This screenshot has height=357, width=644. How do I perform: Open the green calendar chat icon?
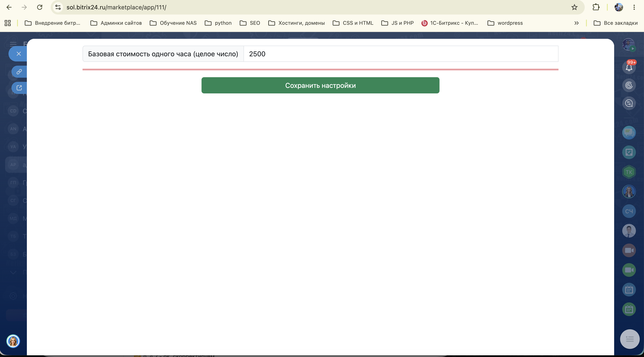pos(629,309)
